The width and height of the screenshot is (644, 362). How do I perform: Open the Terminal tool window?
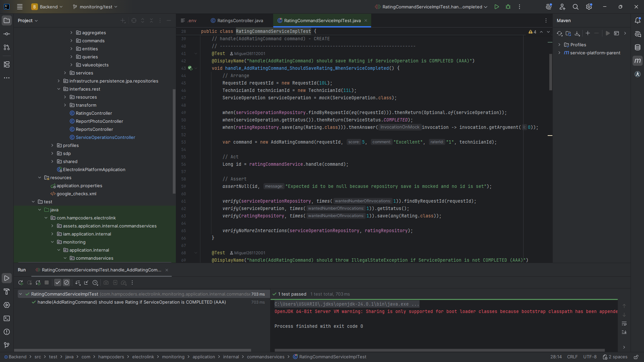7,318
